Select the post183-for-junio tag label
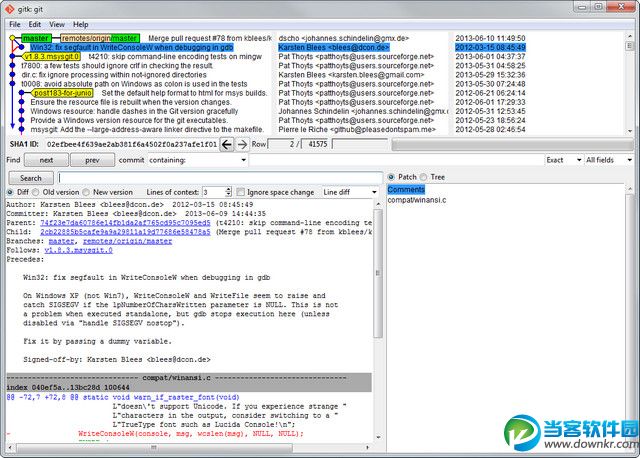 click(x=62, y=93)
